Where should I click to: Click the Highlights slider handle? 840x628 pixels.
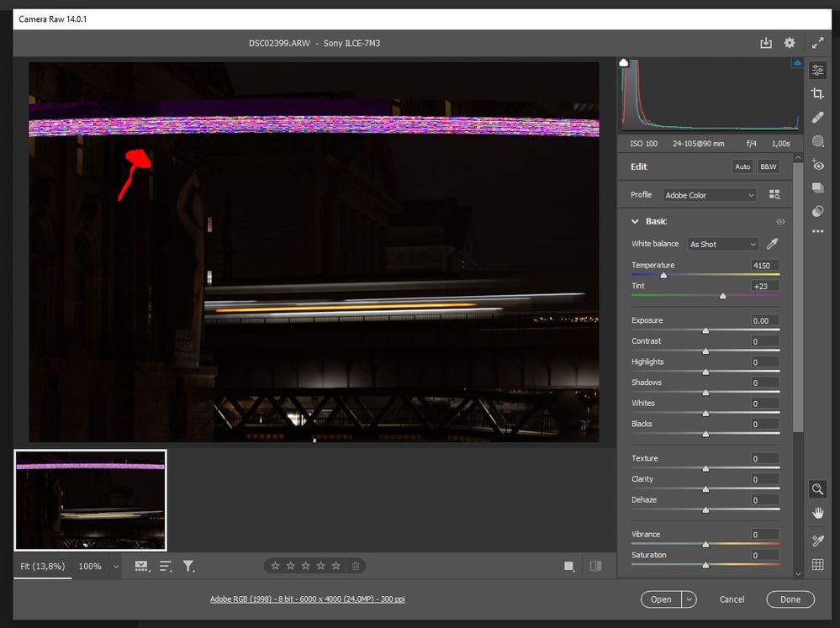click(705, 372)
